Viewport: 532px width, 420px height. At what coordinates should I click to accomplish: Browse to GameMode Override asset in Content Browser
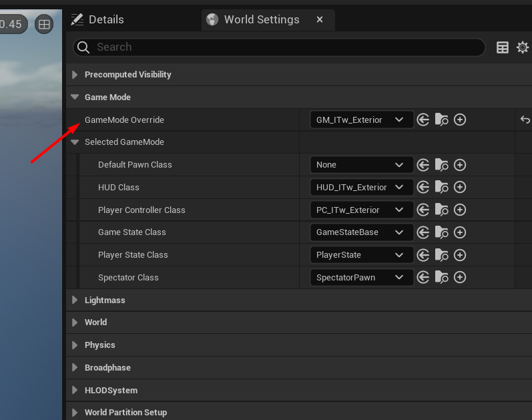(441, 120)
